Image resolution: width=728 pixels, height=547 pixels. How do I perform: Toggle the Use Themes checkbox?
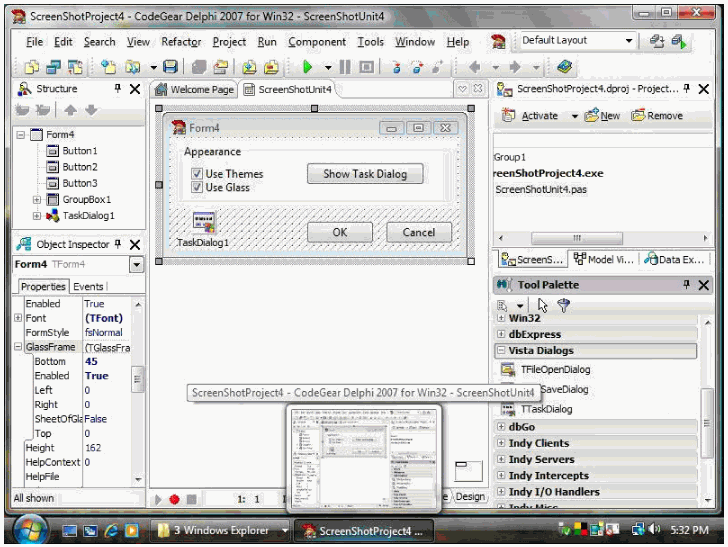[197, 174]
